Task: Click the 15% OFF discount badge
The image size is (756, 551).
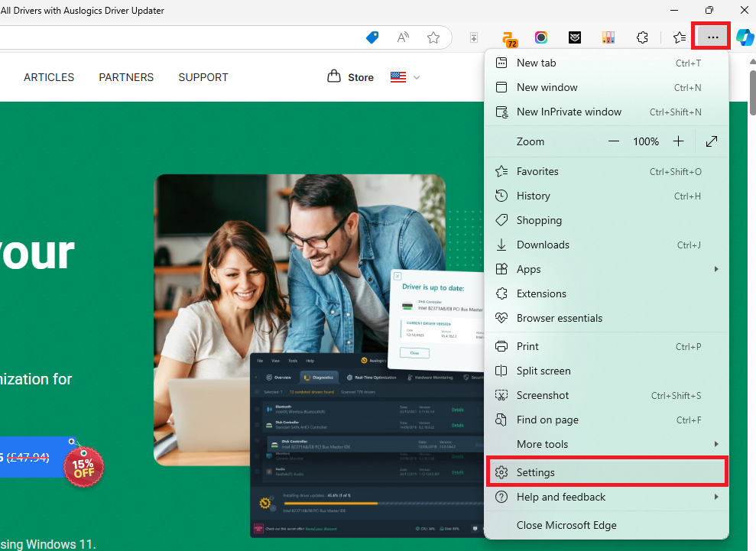Action: coord(84,467)
